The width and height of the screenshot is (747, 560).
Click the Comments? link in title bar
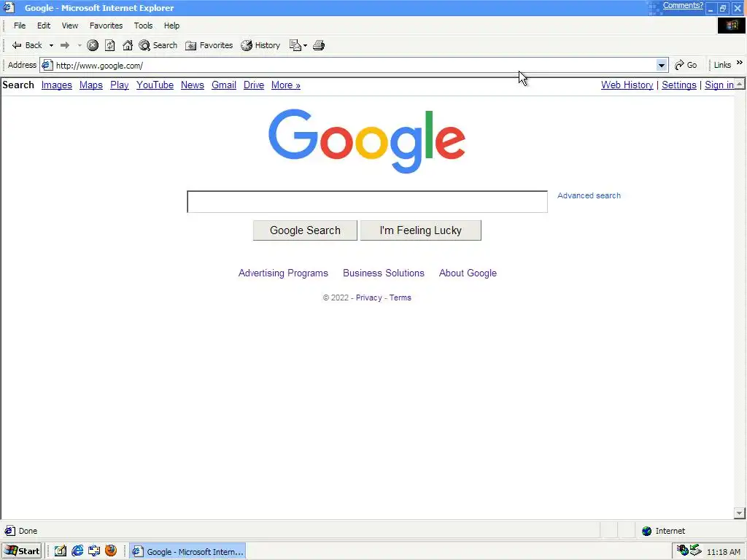point(683,6)
